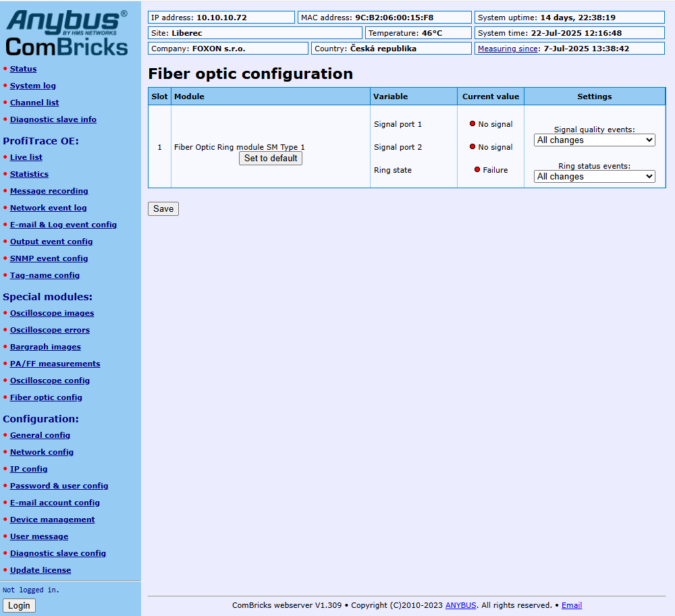Save the fiber optic configuration
This screenshot has height=616, width=675.
coord(163,208)
